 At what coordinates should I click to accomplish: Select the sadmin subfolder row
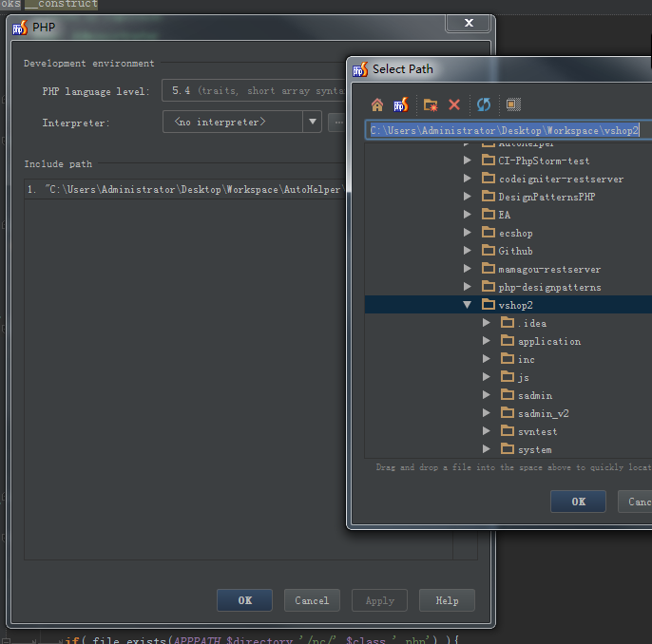pos(508,395)
